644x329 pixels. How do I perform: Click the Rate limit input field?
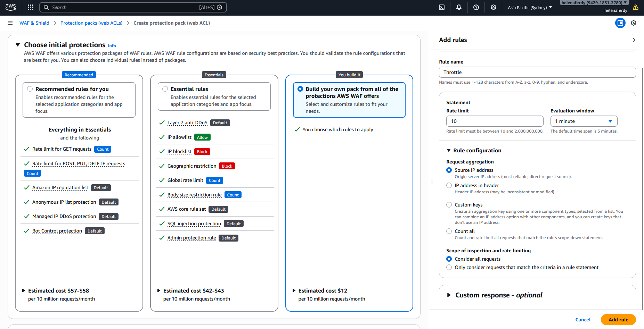click(x=494, y=121)
